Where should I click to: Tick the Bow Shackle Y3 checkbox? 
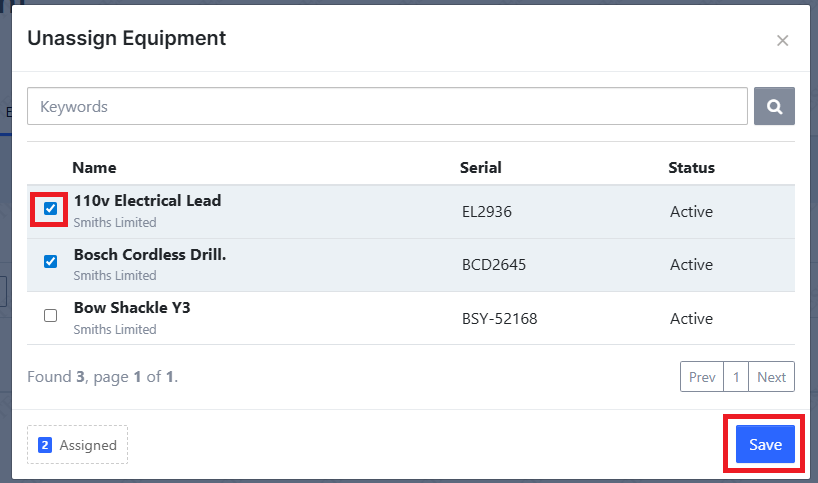click(x=51, y=316)
